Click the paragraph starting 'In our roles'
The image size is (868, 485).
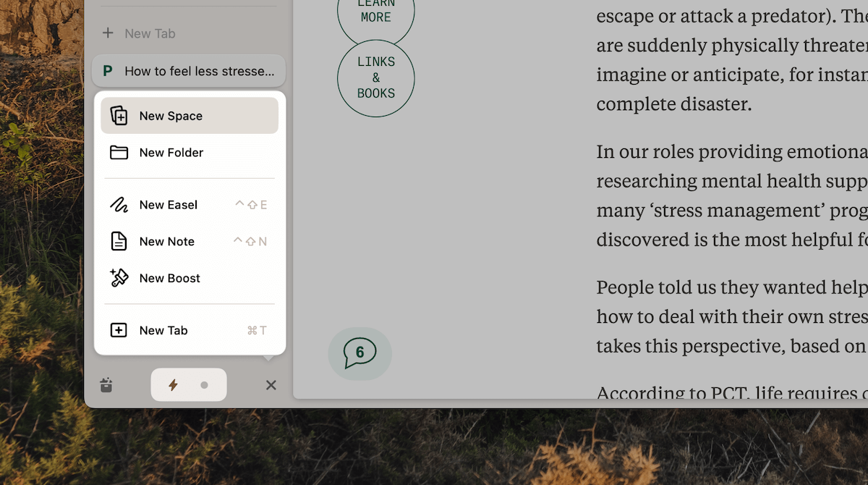coord(731,195)
